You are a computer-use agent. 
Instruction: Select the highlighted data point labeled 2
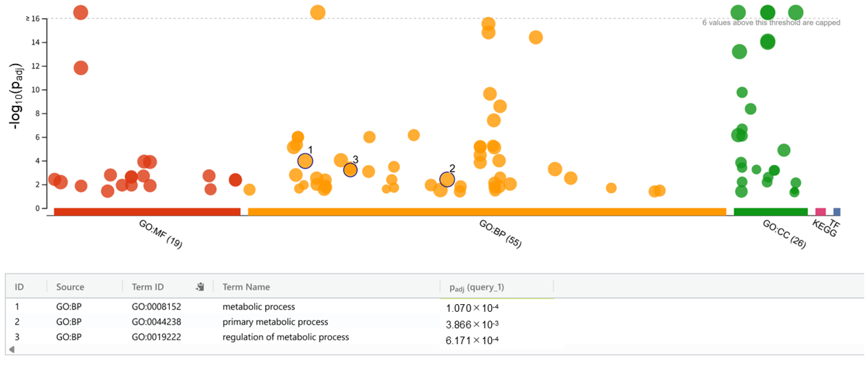tap(447, 179)
